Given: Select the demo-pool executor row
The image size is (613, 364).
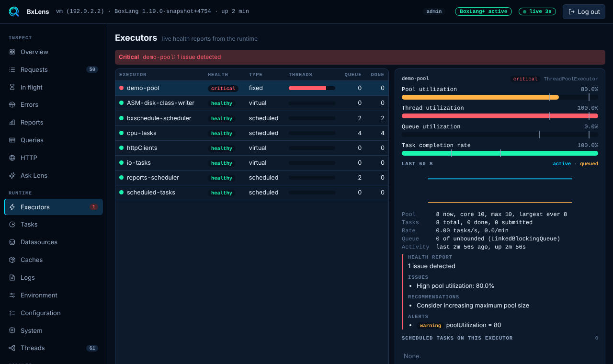Looking at the screenshot, I should coord(252,88).
